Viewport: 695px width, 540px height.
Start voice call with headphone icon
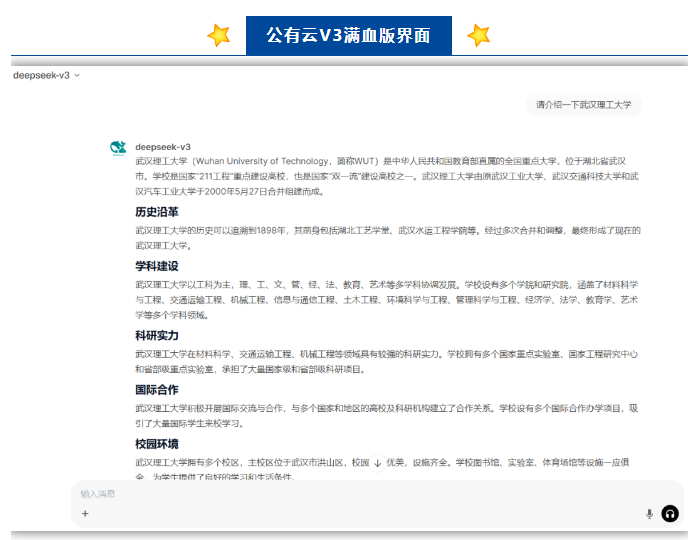click(x=670, y=514)
